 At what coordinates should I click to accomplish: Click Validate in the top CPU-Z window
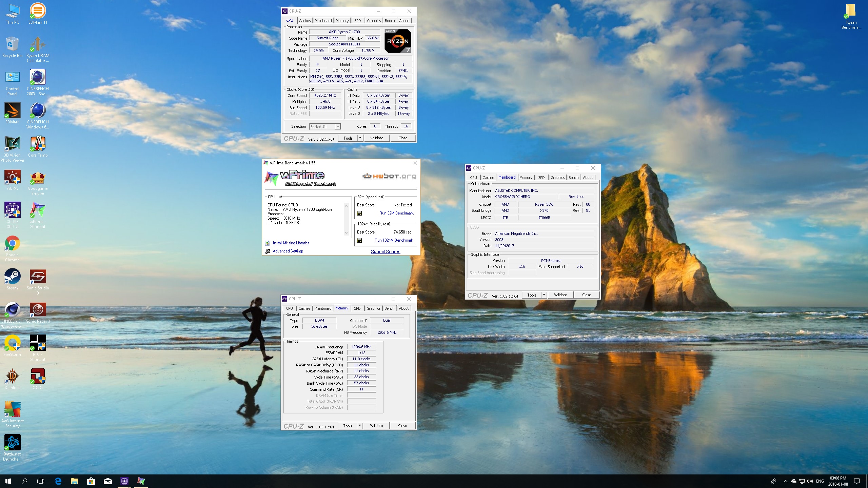[x=376, y=138]
